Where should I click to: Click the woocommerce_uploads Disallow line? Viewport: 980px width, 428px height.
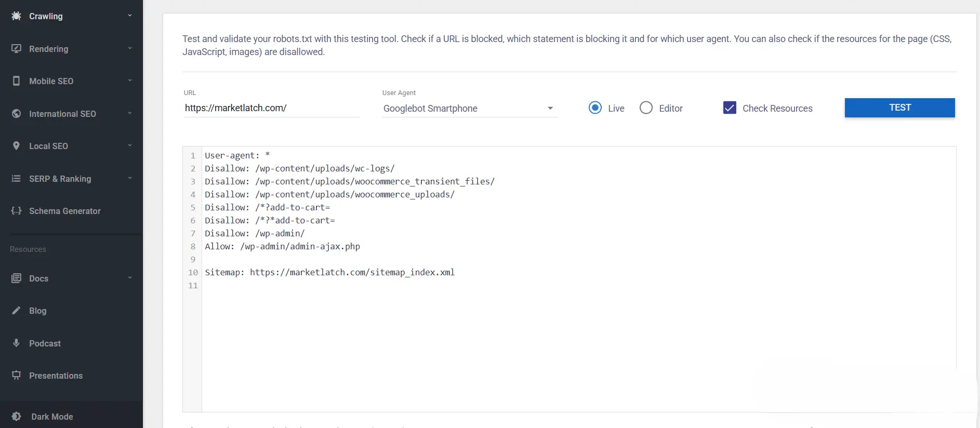click(x=329, y=194)
